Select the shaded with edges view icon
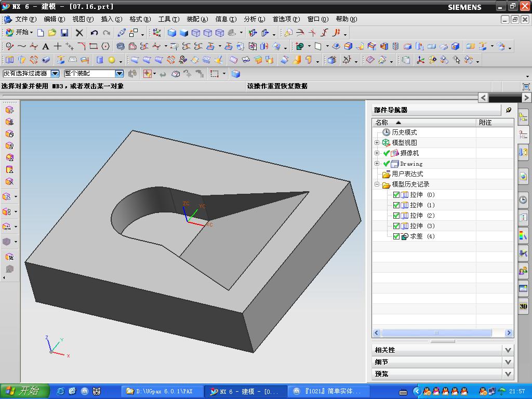The image size is (532, 399). pyautogui.click(x=172, y=33)
